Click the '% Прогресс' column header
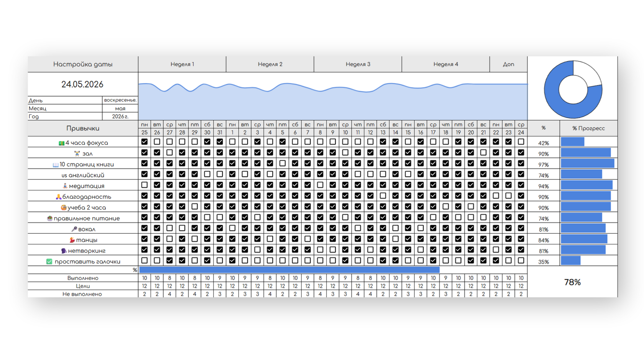 pos(588,128)
